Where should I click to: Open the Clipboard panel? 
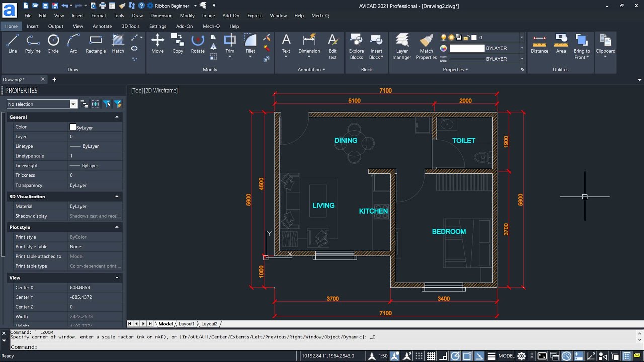tap(605, 46)
